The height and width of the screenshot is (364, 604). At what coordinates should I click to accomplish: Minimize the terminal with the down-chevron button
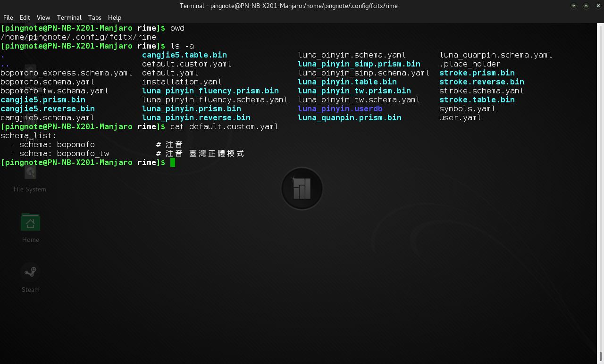(x=574, y=6)
